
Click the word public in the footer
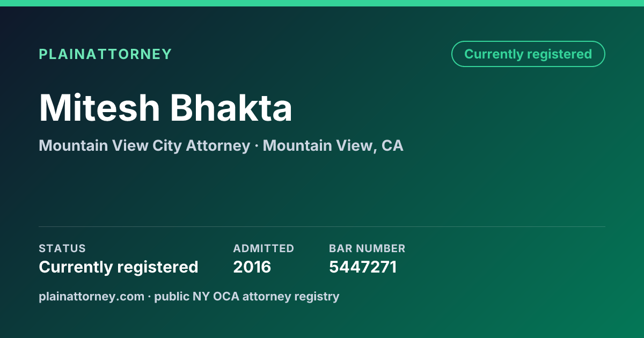(x=172, y=297)
